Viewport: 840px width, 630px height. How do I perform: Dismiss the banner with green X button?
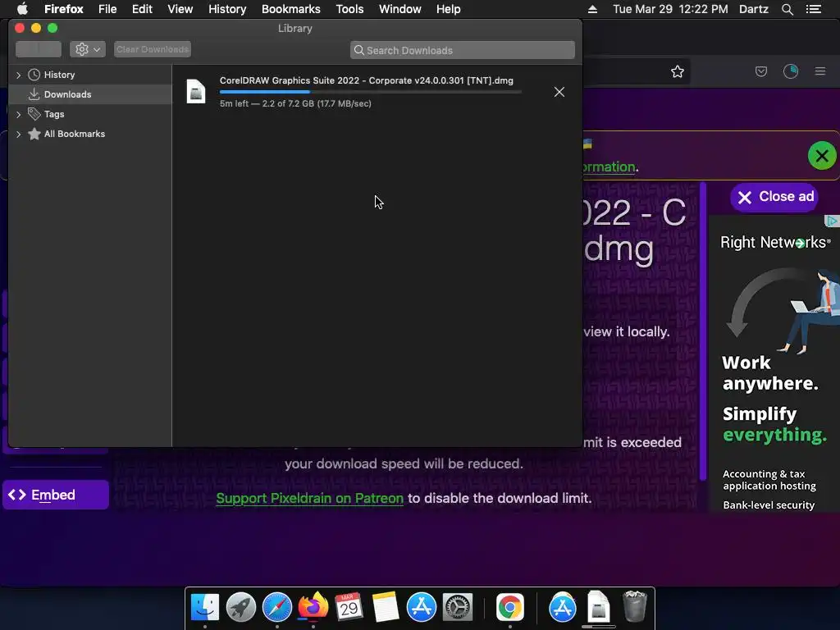(822, 156)
